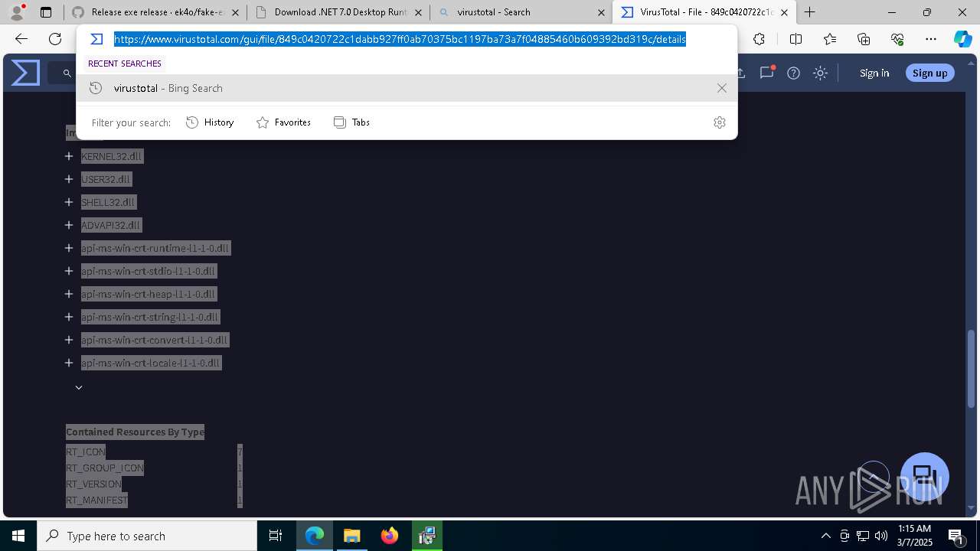Open the Favorites star toolbar icon
The image size is (980, 551).
830,40
